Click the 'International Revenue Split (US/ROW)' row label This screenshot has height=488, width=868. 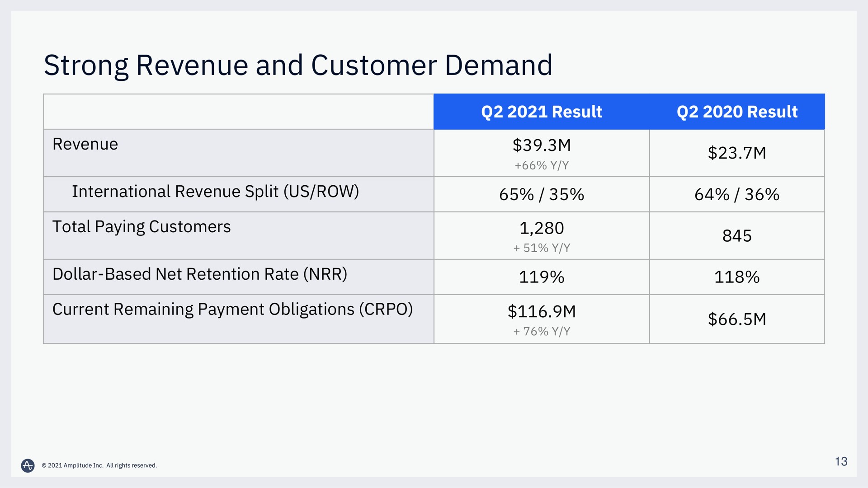(215, 192)
